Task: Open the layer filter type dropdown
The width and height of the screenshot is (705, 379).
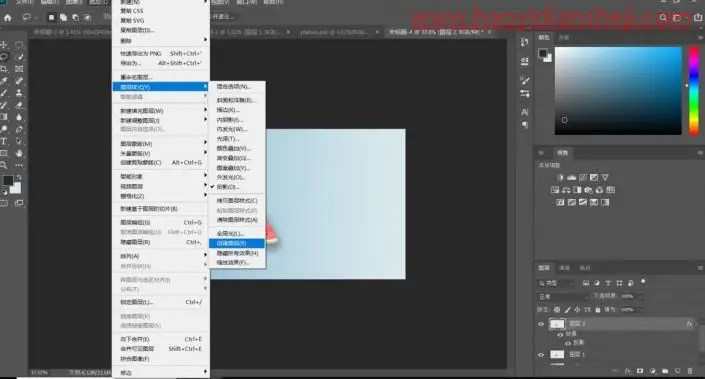Action: click(556, 283)
